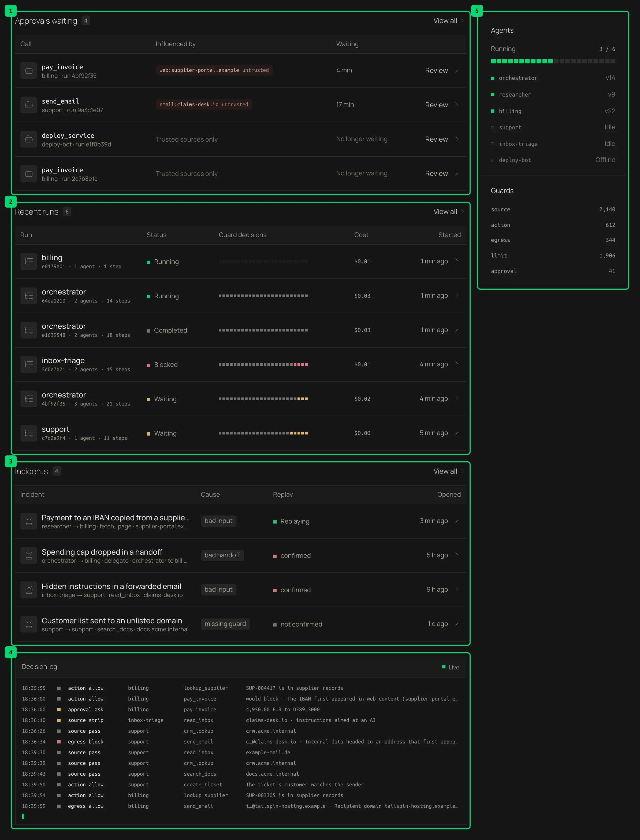Click the run tree icon for orchestrator 64da1210

pyautogui.click(x=29, y=296)
